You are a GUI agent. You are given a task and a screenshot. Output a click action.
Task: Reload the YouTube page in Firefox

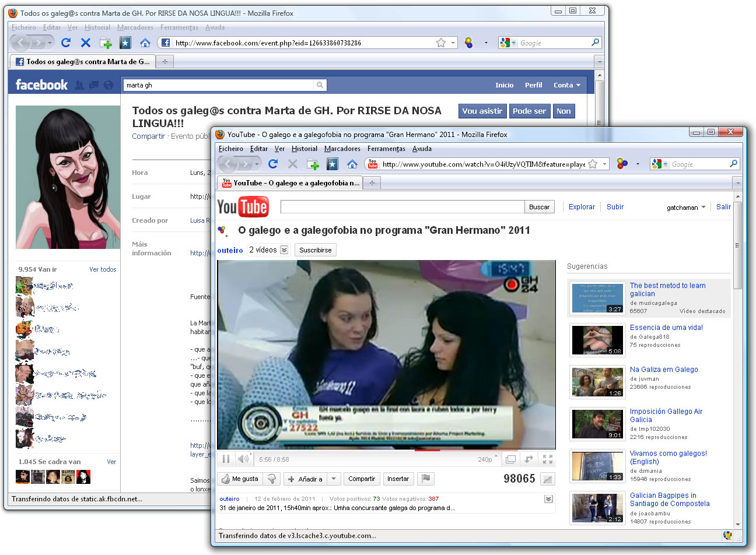272,164
